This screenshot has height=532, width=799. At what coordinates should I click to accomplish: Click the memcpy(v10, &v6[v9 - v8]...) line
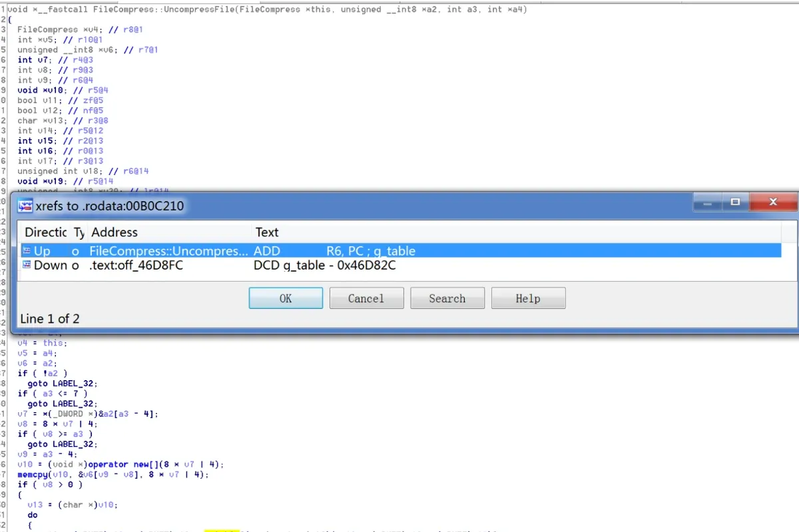113,474
